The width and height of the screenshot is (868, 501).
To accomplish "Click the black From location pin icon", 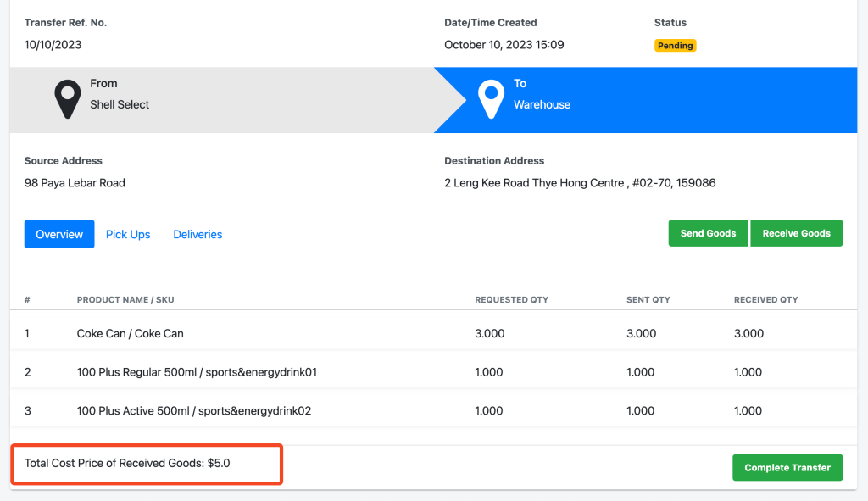I will (x=68, y=99).
